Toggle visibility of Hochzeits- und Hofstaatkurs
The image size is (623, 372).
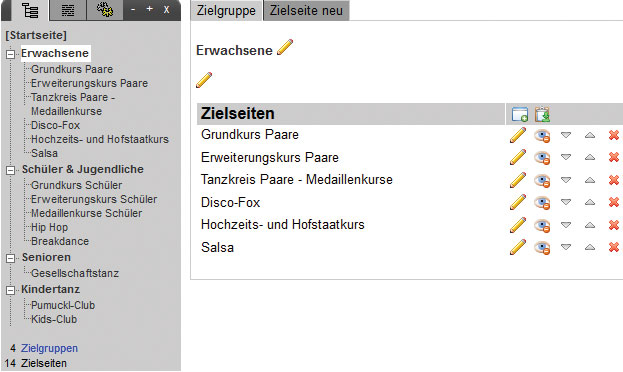[x=542, y=226]
